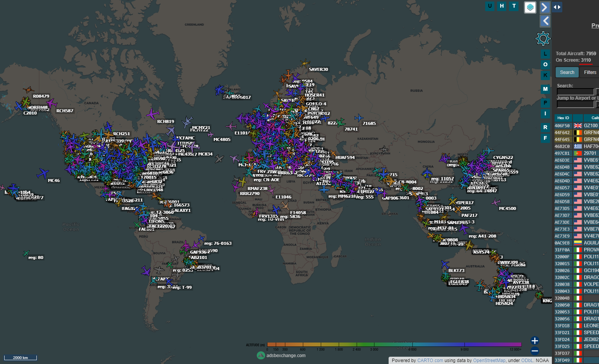
Task: Select aircraft CYGN522 near Japan
Action: pos(488,150)
